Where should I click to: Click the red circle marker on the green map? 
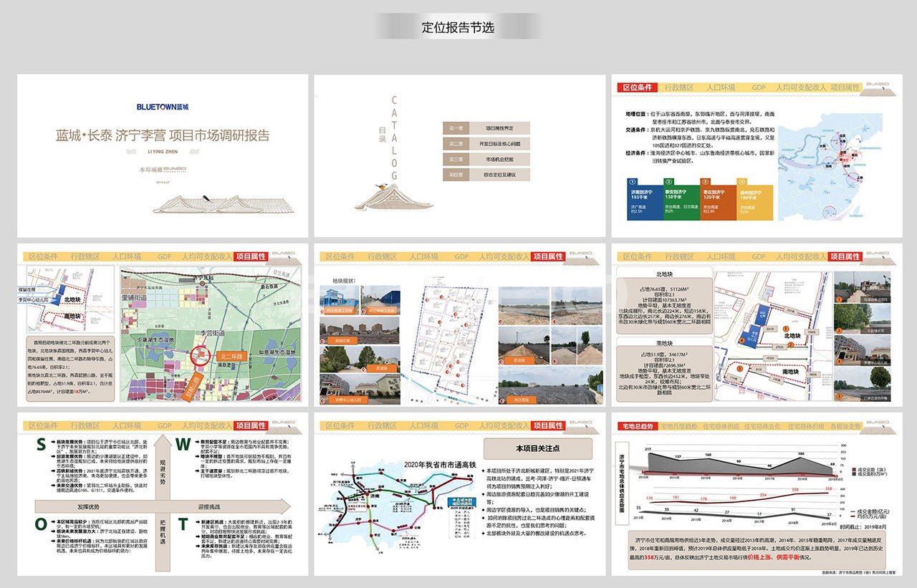tap(202, 355)
